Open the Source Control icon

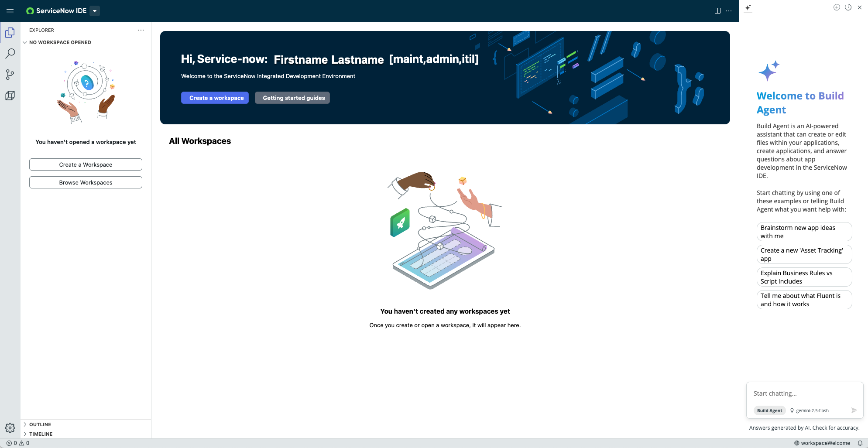[x=10, y=75]
